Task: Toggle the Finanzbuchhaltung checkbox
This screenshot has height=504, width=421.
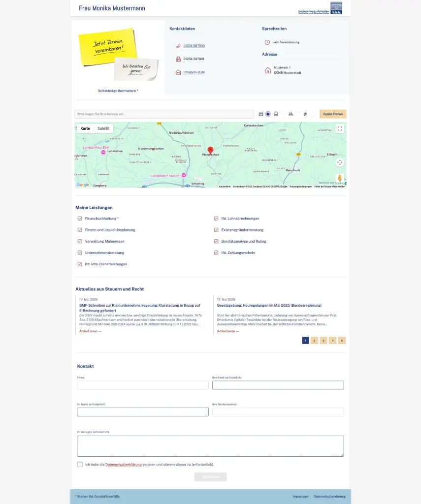Action: pyautogui.click(x=80, y=218)
